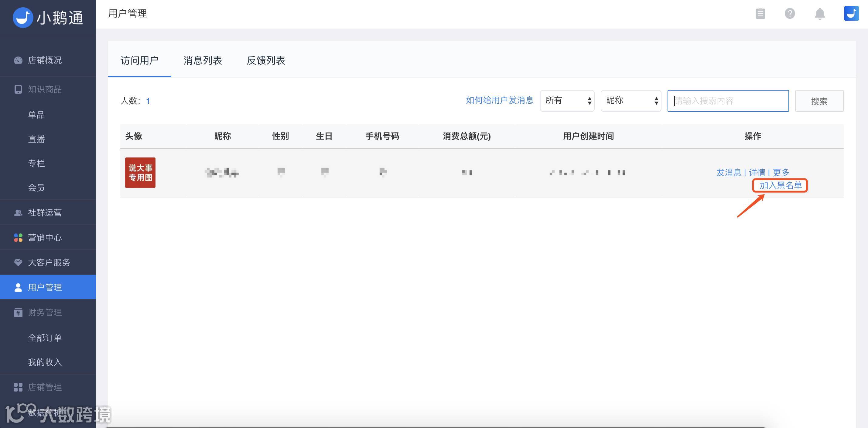Open the help question mark icon
This screenshot has width=868, height=428.
pos(789,14)
